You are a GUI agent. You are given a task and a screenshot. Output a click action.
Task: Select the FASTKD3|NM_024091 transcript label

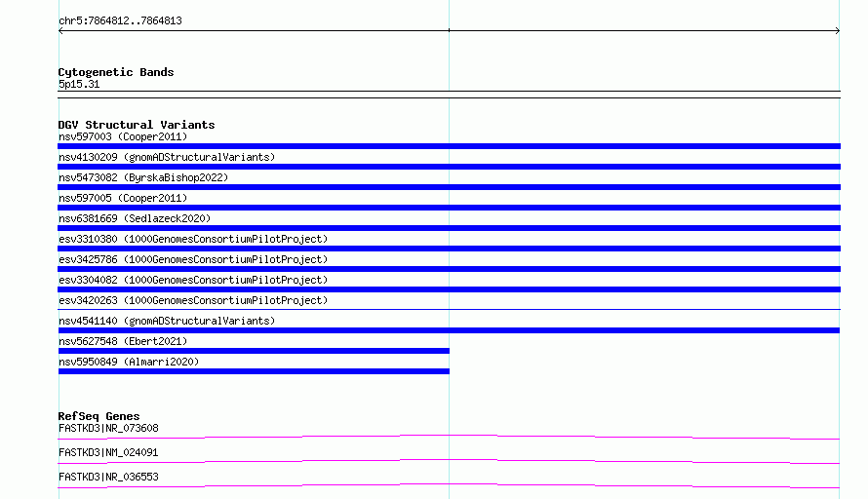coord(108,452)
